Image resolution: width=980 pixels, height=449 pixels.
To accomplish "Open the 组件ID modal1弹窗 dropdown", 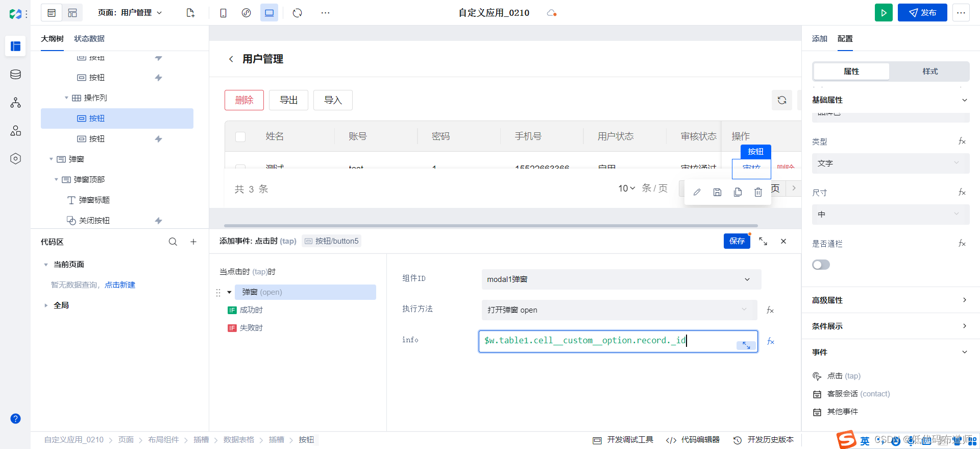I will coord(621,279).
